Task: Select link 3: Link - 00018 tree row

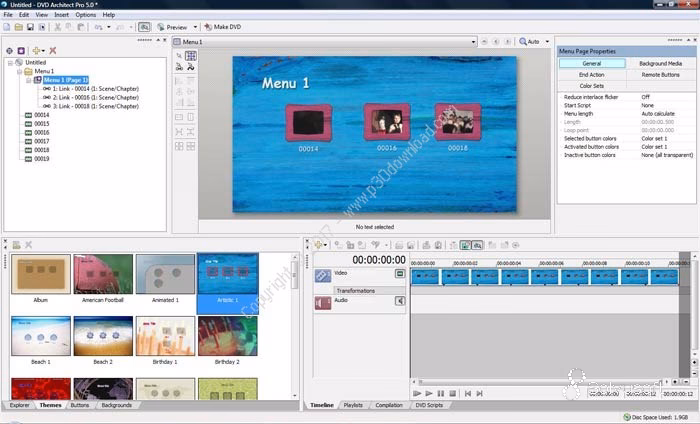Action: tap(91, 106)
